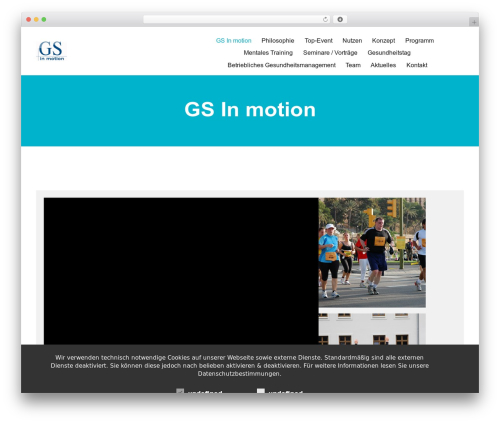Open a new tab with plus button
This screenshot has width=500, height=423.
click(x=474, y=22)
